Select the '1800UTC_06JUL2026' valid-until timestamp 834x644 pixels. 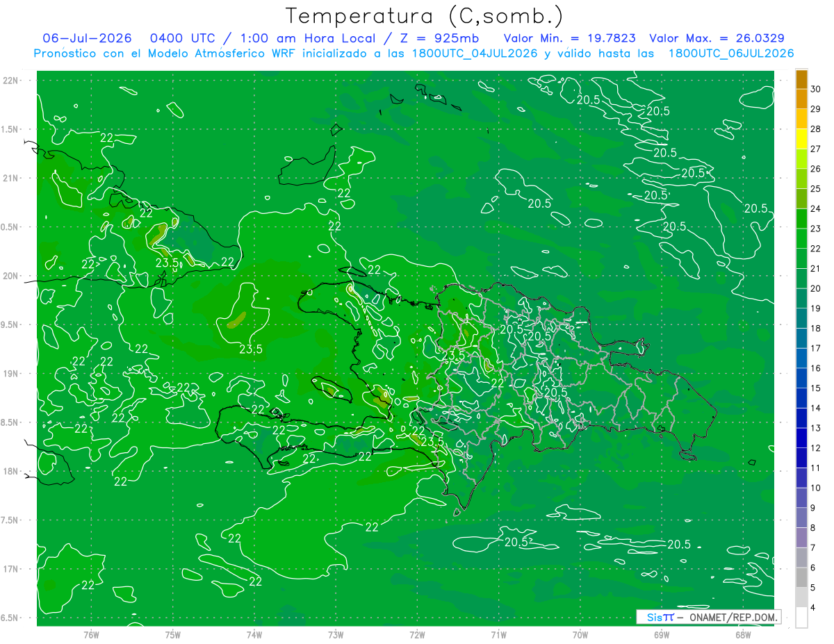pyautogui.click(x=730, y=53)
